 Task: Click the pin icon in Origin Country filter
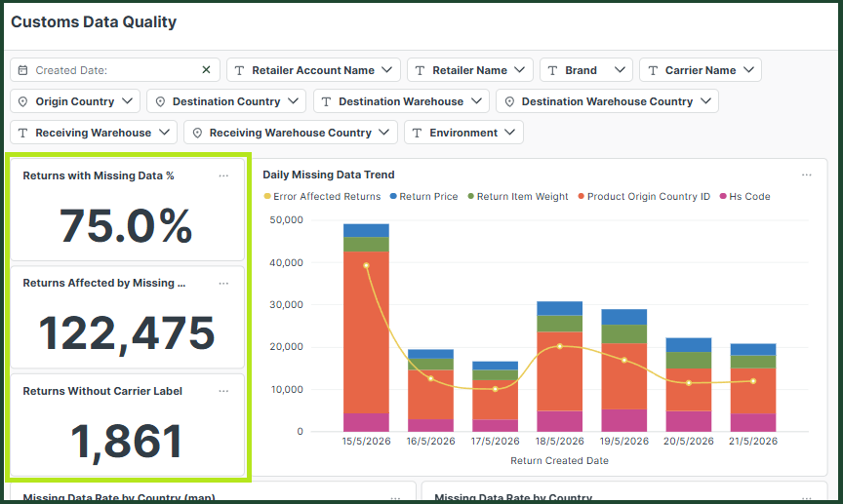click(x=22, y=101)
